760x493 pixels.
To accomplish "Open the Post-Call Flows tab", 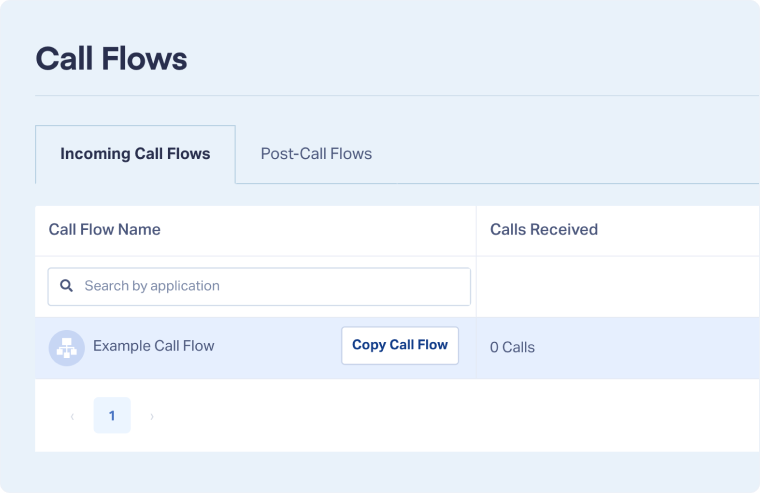I will [316, 154].
